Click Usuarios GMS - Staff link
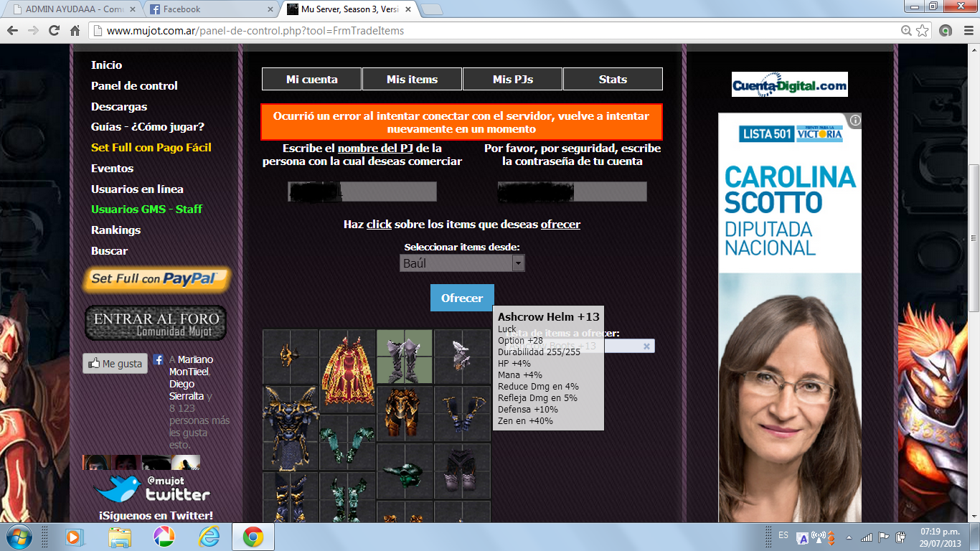The image size is (980, 551). click(146, 209)
